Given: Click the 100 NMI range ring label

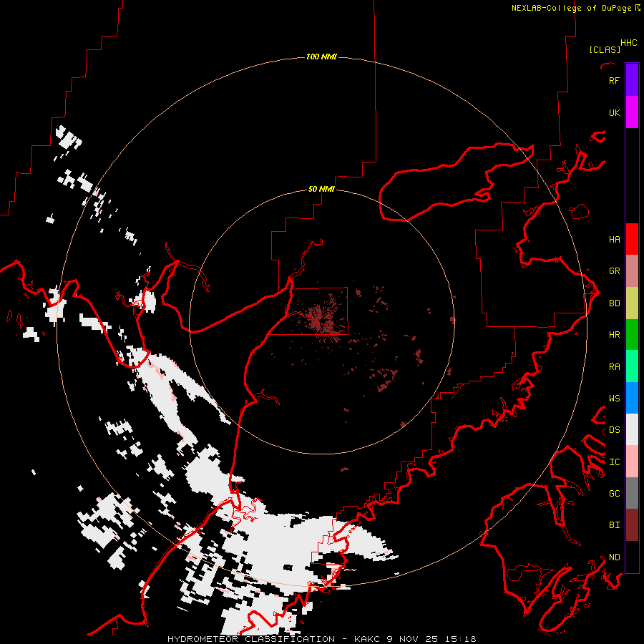Looking at the screenshot, I should [321, 57].
